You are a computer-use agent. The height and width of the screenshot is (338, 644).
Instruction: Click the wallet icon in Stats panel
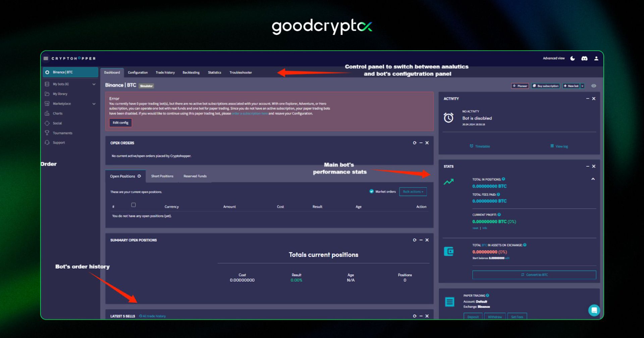coord(449,251)
